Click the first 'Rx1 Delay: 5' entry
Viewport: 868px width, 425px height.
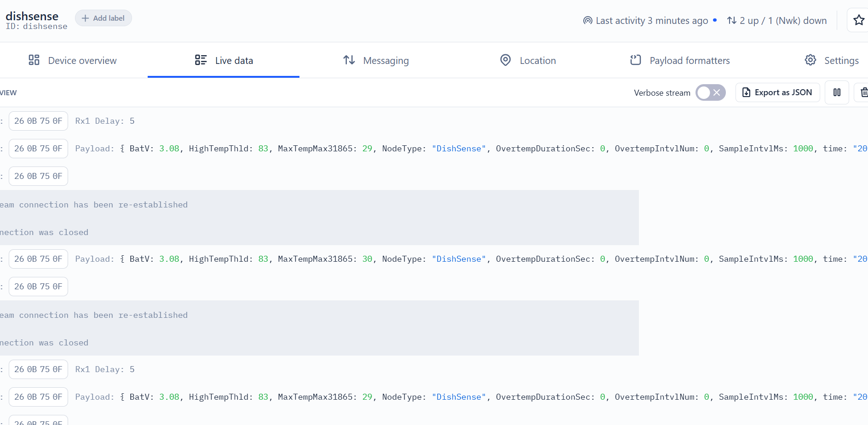[x=105, y=121]
